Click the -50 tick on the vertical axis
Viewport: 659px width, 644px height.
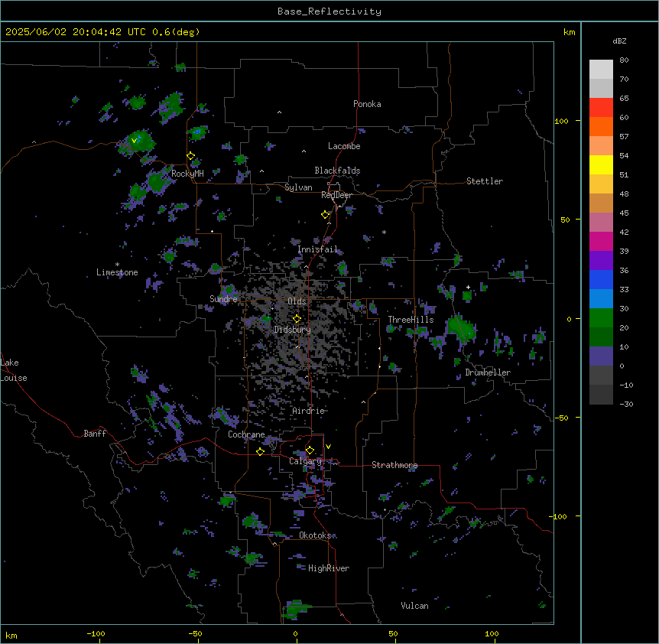tap(561, 418)
